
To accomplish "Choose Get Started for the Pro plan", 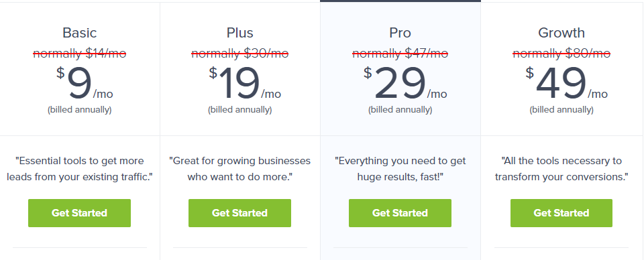I will [400, 213].
